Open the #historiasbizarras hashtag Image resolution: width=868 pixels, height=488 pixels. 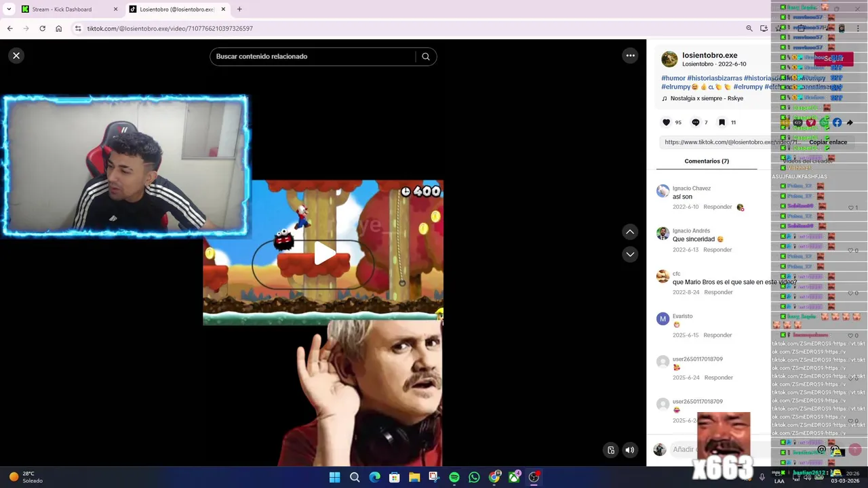(714, 78)
